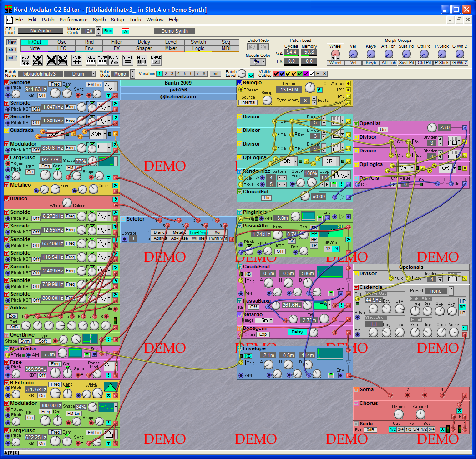This screenshot has width=476, height=459.
Task: Bypass the Relogio clock power toggle
Action: [319, 90]
